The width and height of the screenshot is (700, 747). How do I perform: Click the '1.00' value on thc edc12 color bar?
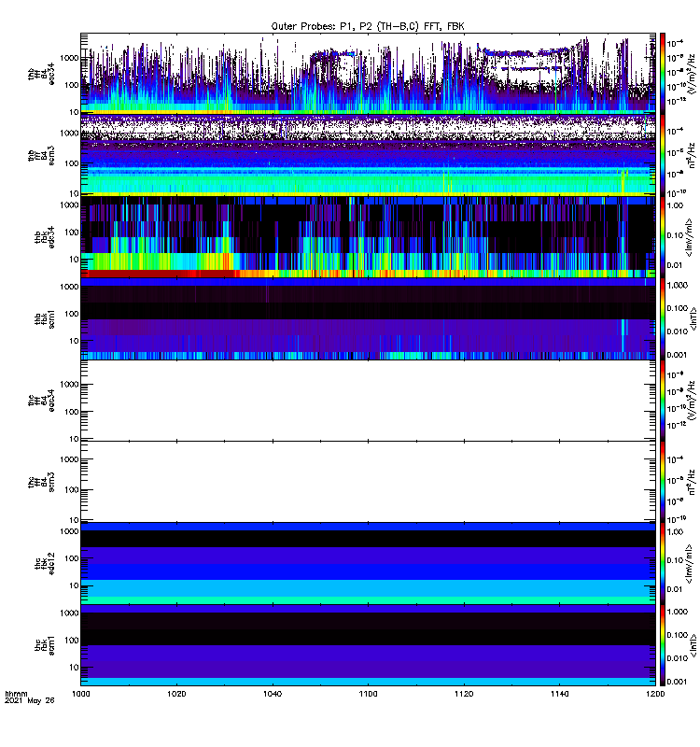[x=675, y=532]
